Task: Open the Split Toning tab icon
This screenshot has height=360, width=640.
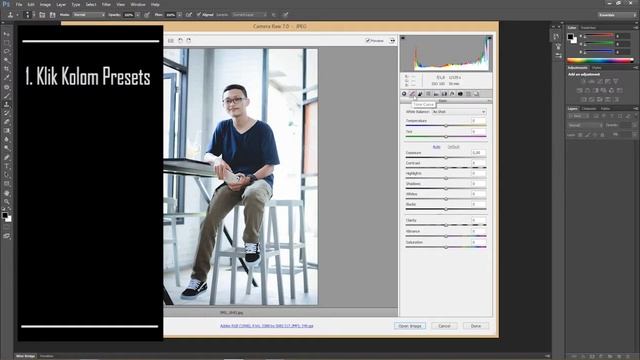Action: [x=436, y=94]
